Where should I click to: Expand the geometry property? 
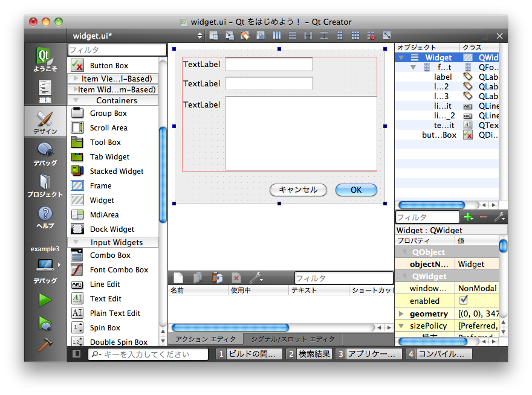click(401, 313)
